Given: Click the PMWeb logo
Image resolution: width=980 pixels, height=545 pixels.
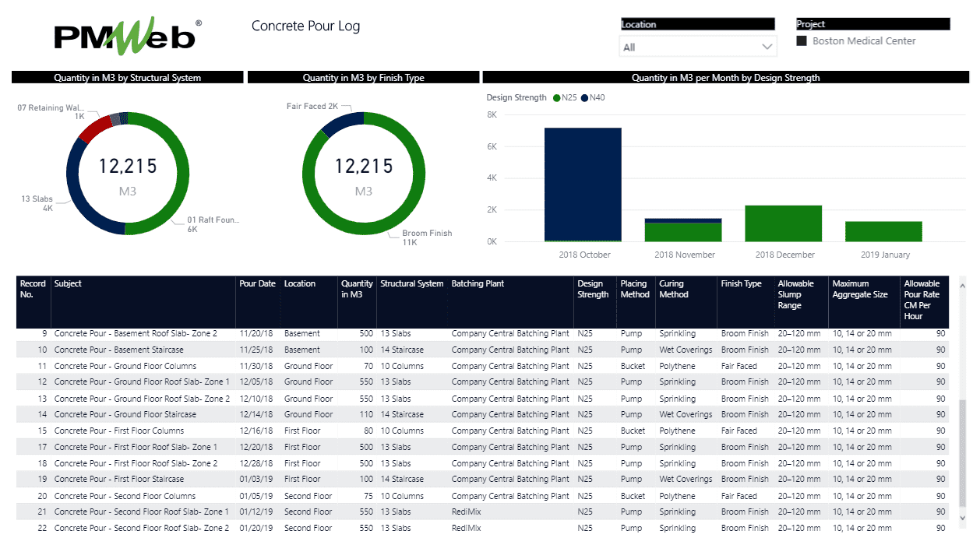Looking at the screenshot, I should pyautogui.click(x=127, y=36).
